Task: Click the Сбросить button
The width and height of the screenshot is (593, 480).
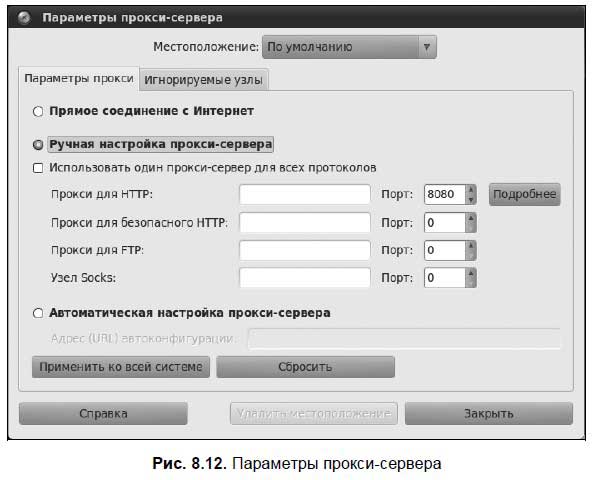Action: pyautogui.click(x=305, y=367)
